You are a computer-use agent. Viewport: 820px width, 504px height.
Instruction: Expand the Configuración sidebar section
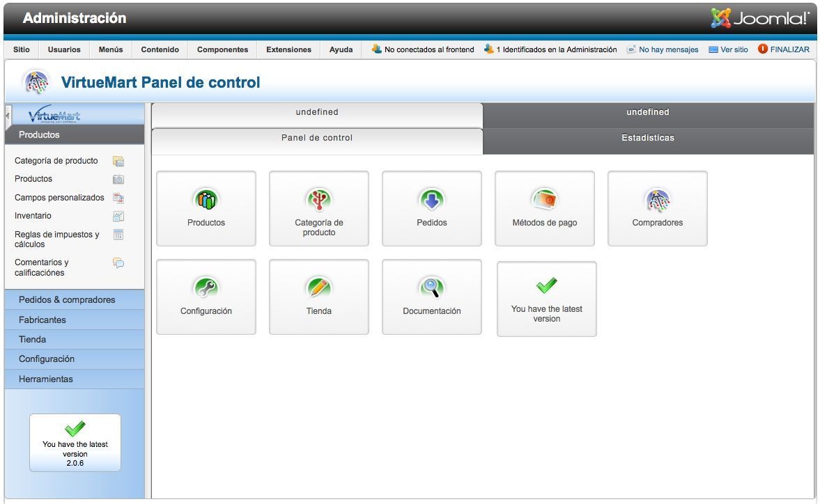75,359
